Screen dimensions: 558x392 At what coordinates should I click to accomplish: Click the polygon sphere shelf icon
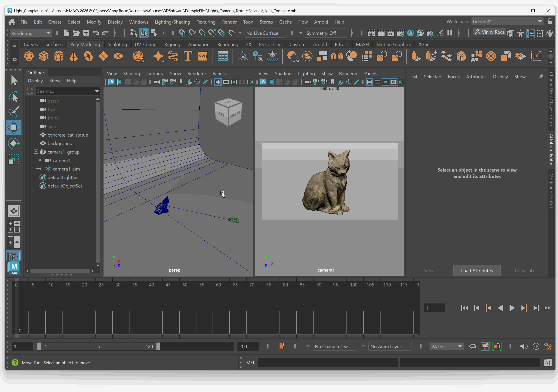tap(29, 56)
